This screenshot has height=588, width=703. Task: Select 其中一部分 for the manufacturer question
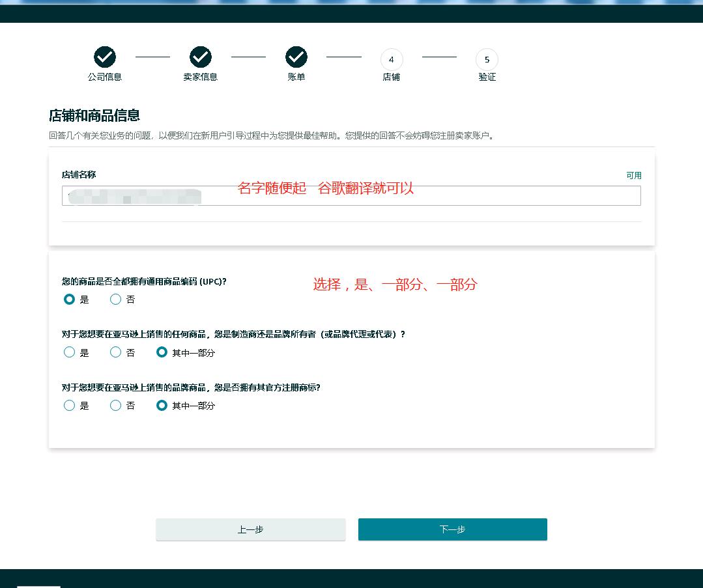(162, 352)
